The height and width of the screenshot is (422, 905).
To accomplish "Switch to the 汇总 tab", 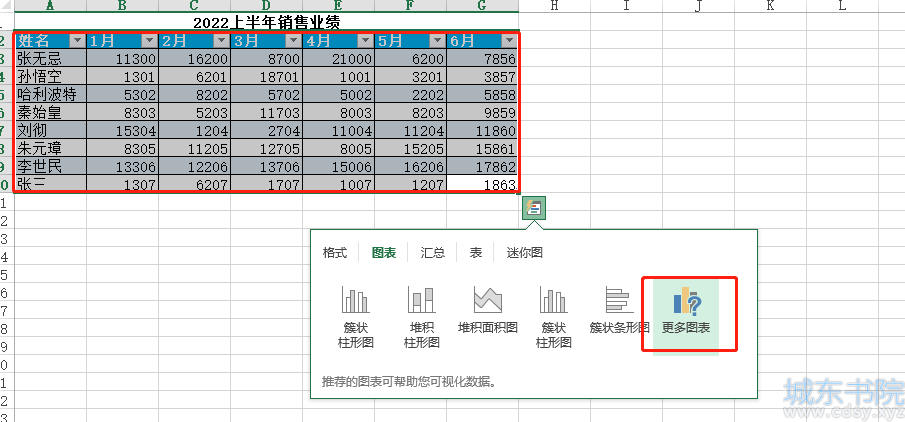I will point(433,253).
